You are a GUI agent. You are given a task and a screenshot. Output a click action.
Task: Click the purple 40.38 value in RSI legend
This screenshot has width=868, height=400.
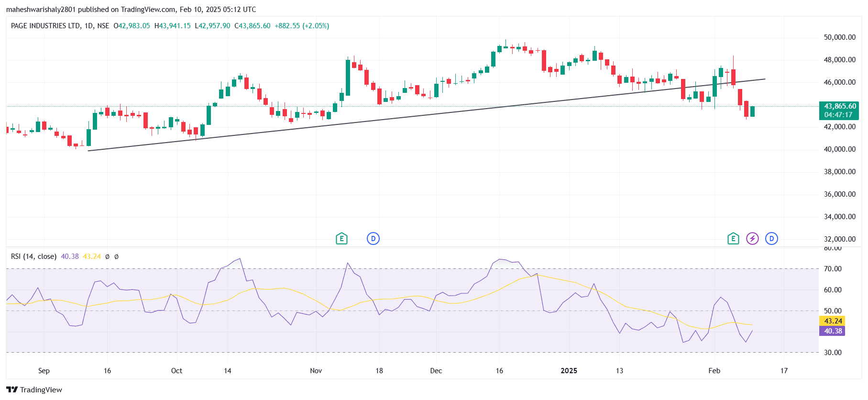(70, 256)
